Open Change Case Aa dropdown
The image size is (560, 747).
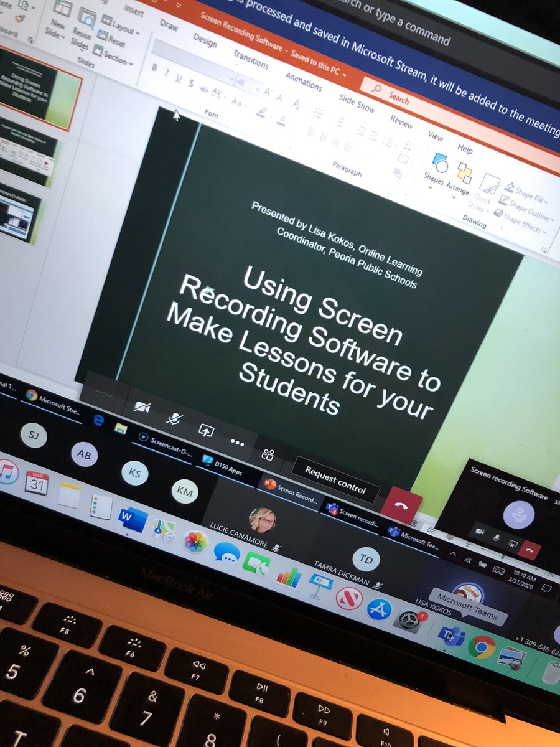[x=238, y=101]
